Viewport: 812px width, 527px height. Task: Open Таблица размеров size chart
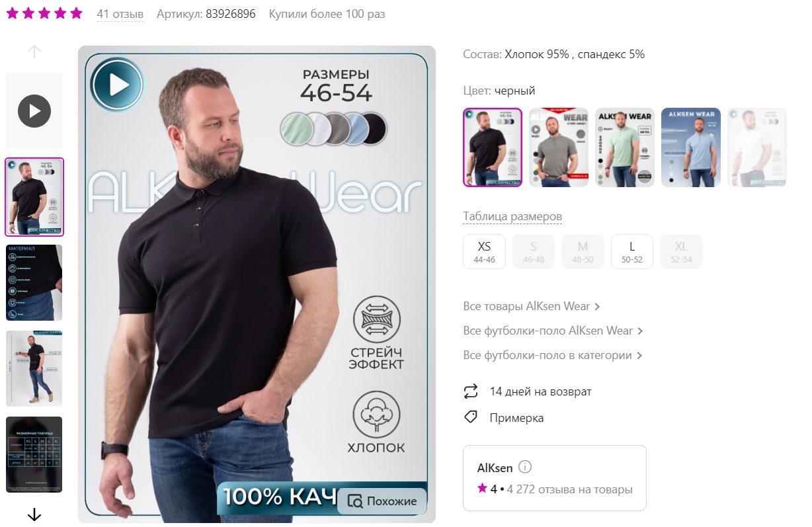point(512,216)
